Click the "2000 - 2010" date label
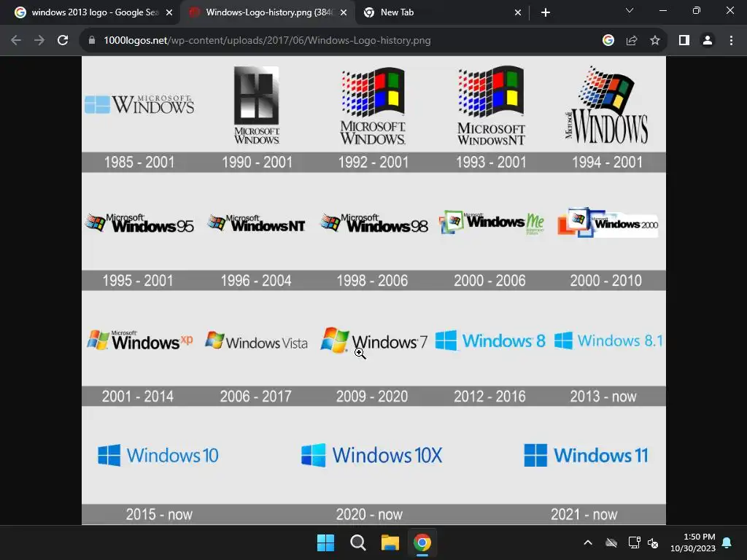 pos(606,281)
